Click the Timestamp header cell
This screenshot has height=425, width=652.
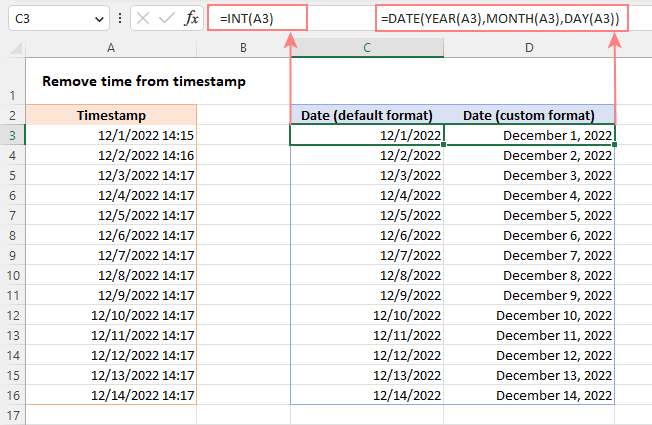click(110, 115)
